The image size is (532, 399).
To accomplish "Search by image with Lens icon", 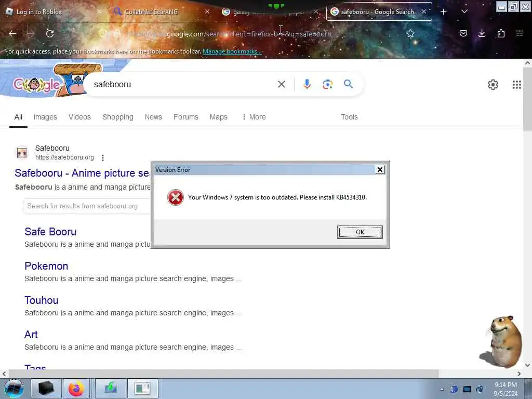I will coord(327,84).
